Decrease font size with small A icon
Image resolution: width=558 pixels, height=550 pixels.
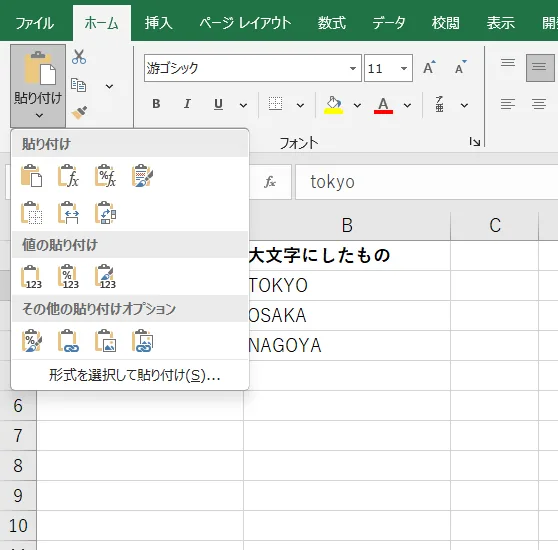(460, 67)
